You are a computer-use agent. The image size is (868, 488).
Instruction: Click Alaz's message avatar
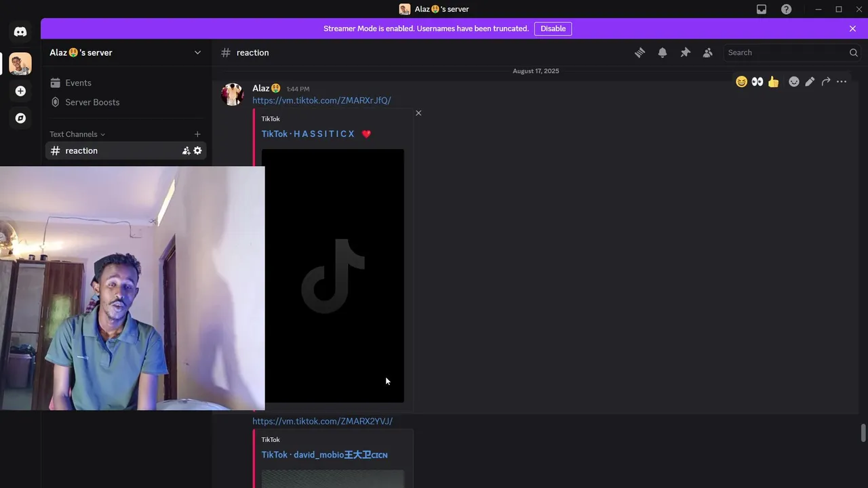point(233,94)
